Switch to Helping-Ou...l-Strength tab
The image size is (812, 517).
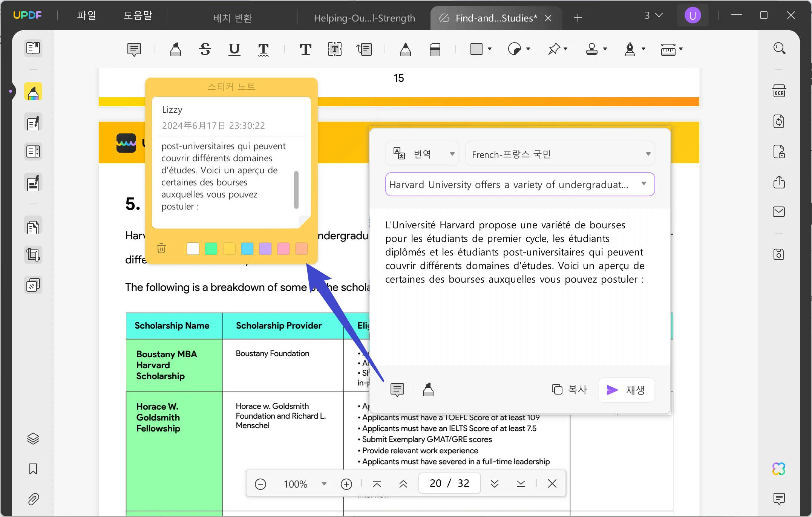click(364, 18)
